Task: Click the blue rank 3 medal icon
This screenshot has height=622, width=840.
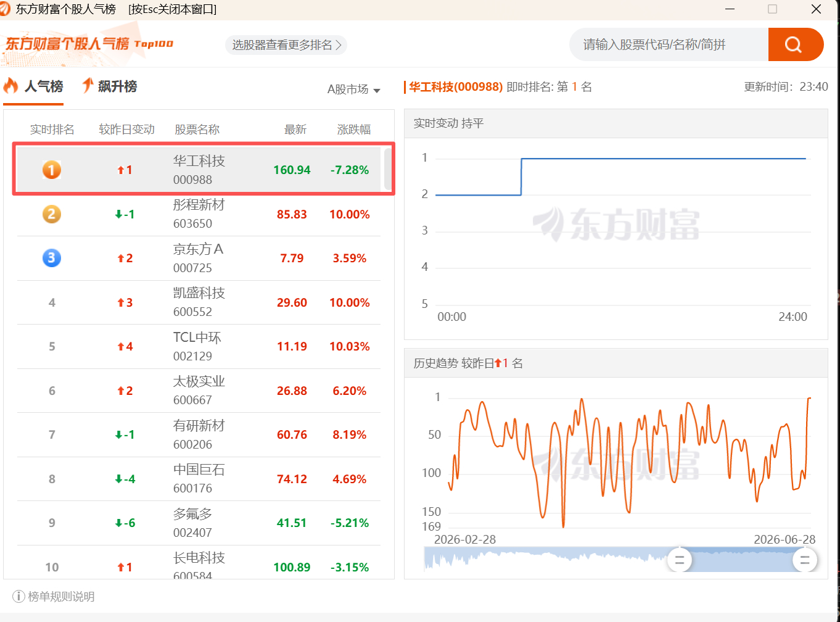Action: coord(52,258)
